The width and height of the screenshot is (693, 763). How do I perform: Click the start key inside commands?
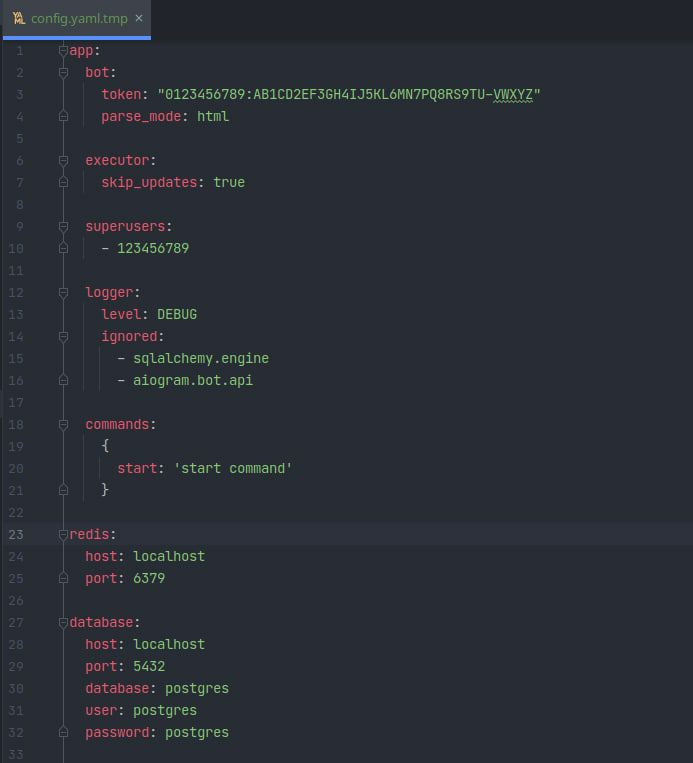point(137,469)
